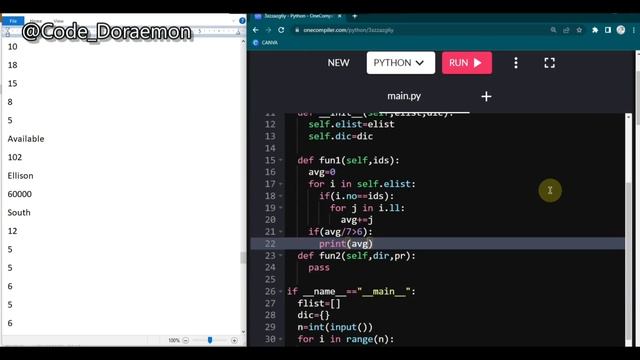Select the main.py file tab
The image size is (640, 360).
[404, 96]
